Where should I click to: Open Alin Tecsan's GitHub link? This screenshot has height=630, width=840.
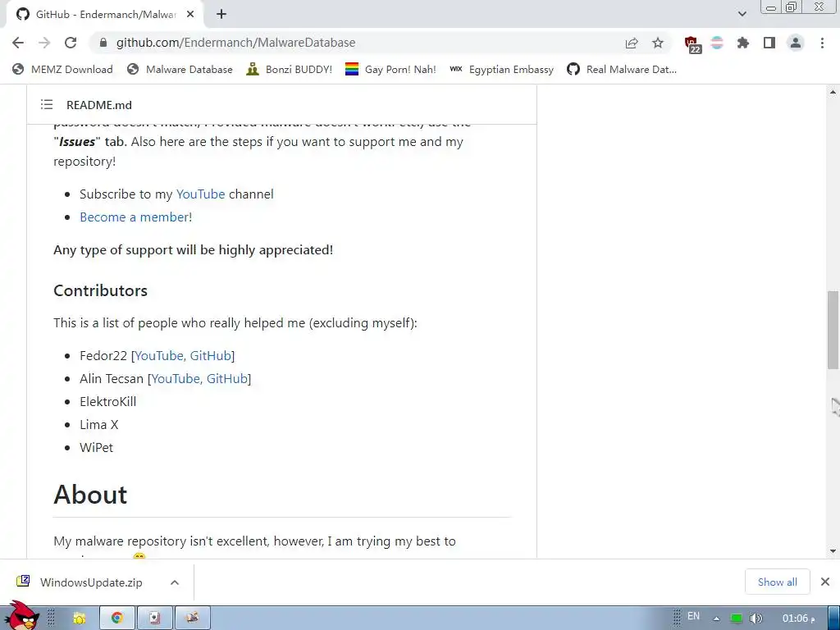coord(227,379)
